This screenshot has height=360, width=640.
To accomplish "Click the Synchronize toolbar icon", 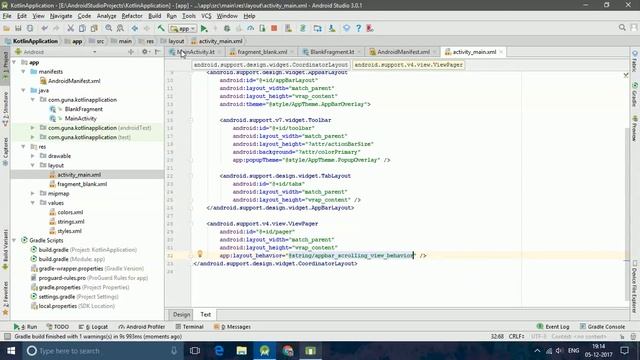I will pyautogui.click(x=30, y=28).
